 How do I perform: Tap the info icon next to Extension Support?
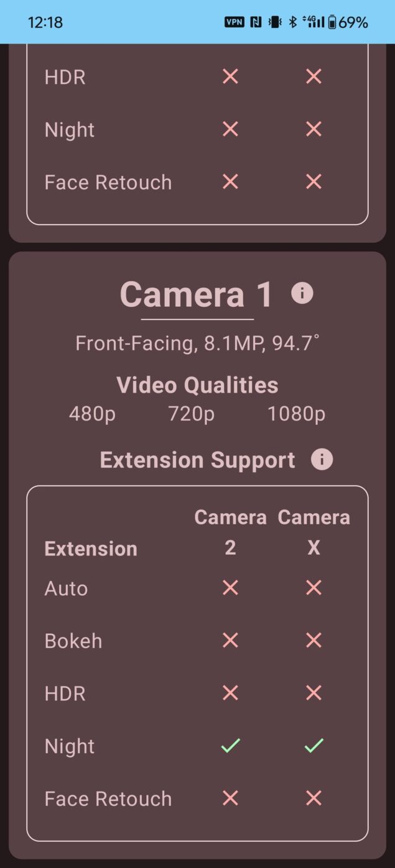tap(322, 460)
